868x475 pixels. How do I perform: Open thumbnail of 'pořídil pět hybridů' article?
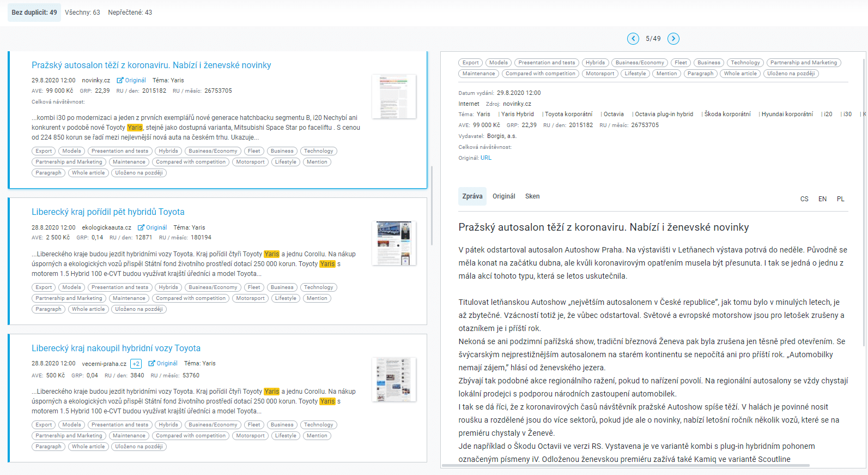[394, 243]
